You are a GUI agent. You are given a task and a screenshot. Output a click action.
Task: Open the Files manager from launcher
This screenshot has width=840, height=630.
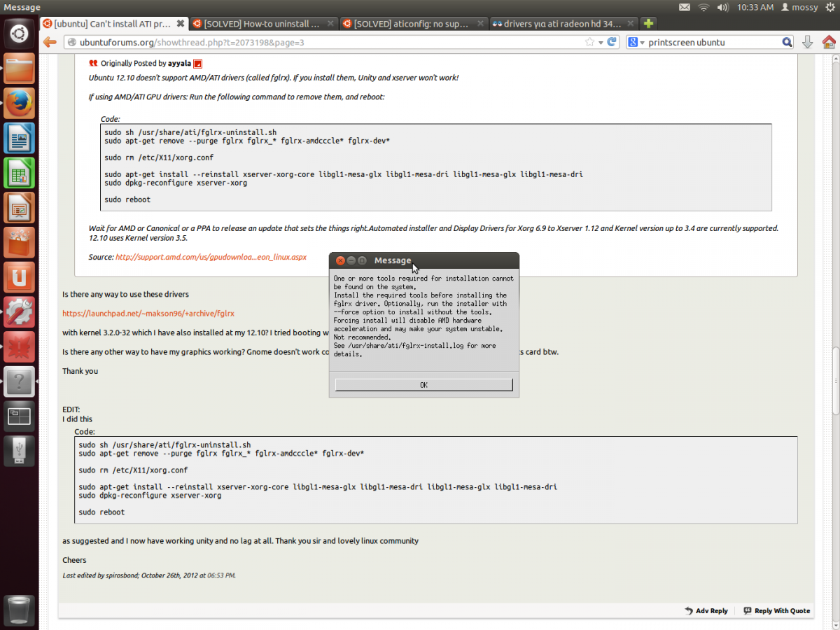coord(19,68)
